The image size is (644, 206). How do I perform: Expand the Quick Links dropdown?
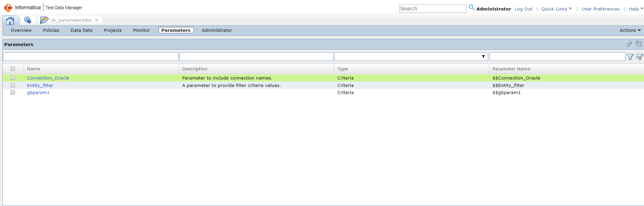557,9
